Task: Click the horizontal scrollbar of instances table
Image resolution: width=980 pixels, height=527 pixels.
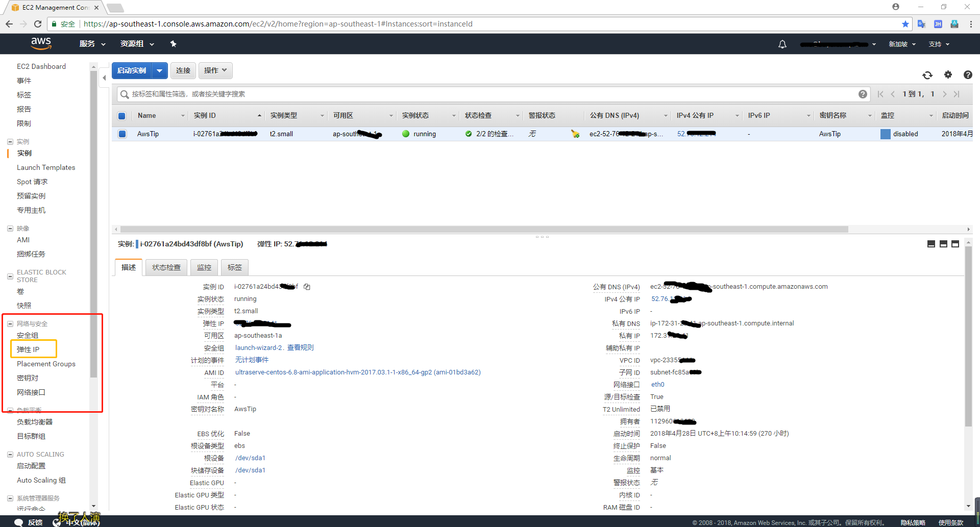Action: [x=484, y=230]
